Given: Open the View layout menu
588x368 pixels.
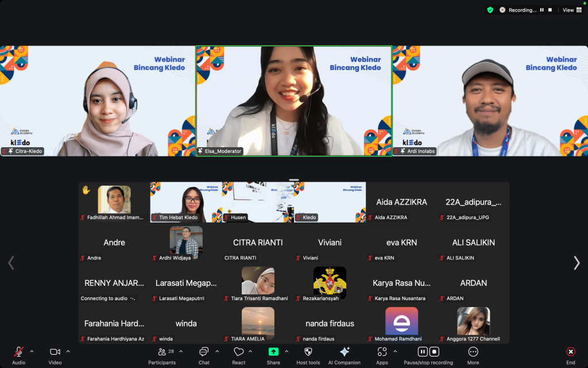Looking at the screenshot, I should pos(572,10).
